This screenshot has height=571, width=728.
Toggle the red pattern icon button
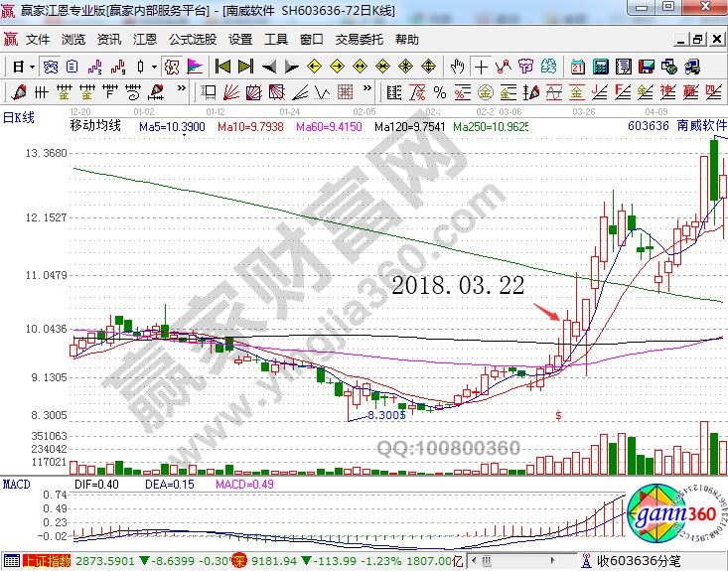(x=172, y=67)
